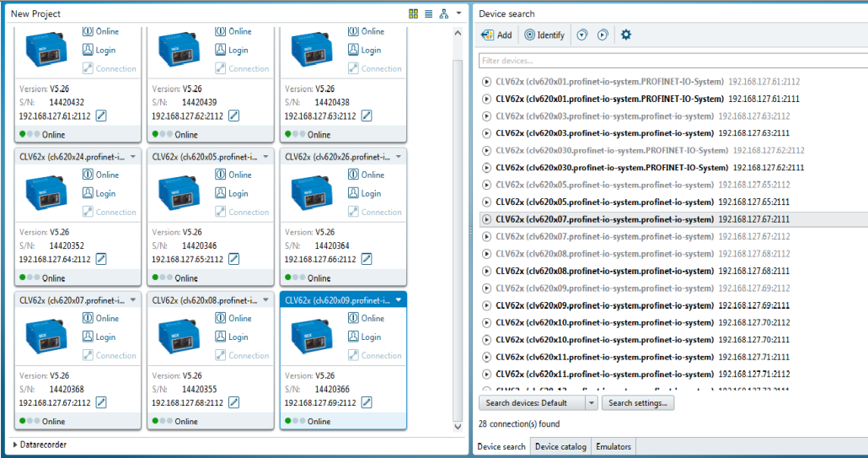The image size is (868, 458).
Task: Expand clv620x01 entry at 192.168.127.61:2111
Action: 486,100
